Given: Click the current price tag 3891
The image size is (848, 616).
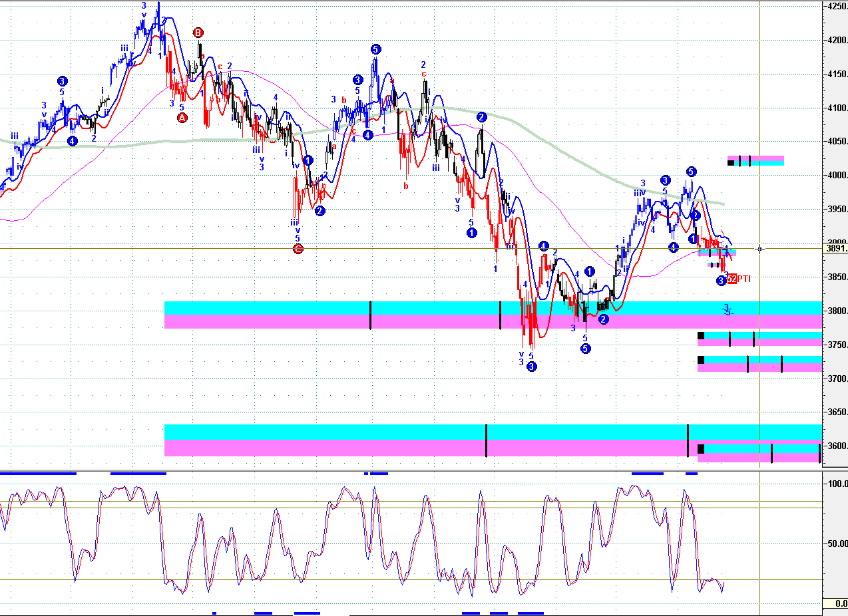Looking at the screenshot, I should 836,249.
